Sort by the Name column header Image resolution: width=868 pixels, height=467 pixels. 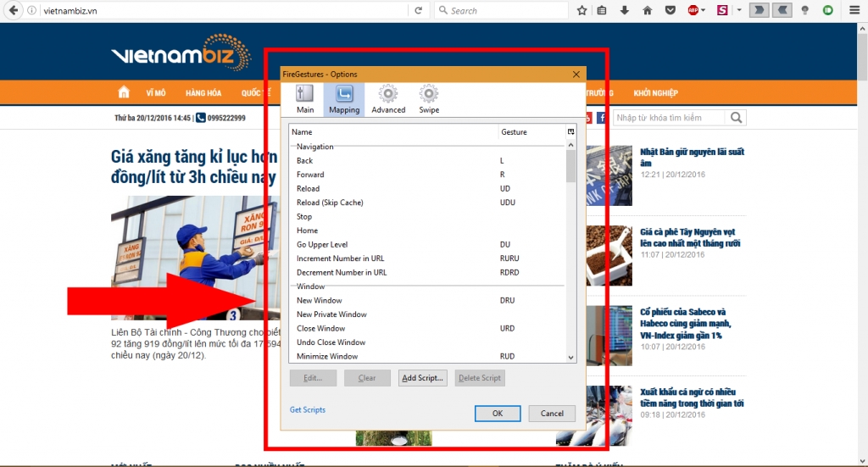(393, 131)
